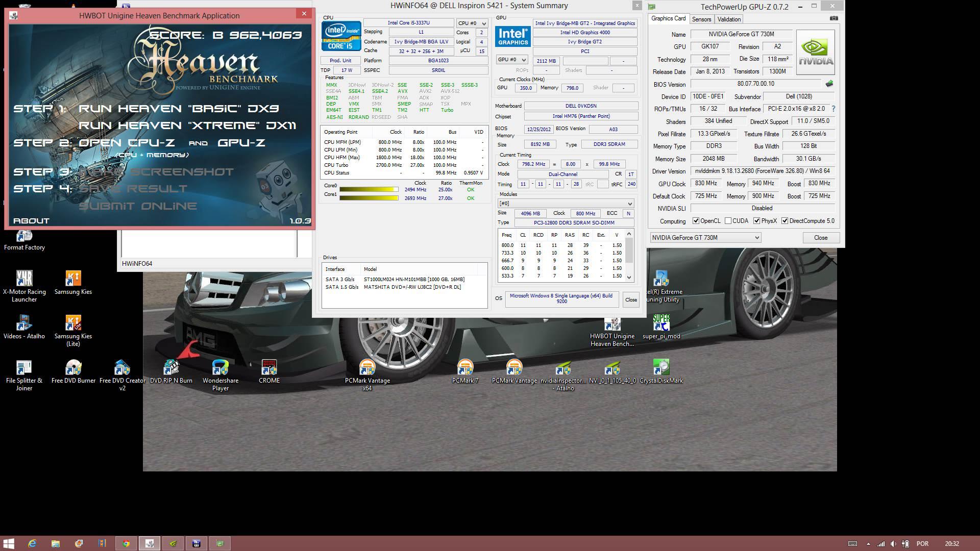The image size is (980, 551).
Task: Launch DVD RIP N Burn icon
Action: 171,371
